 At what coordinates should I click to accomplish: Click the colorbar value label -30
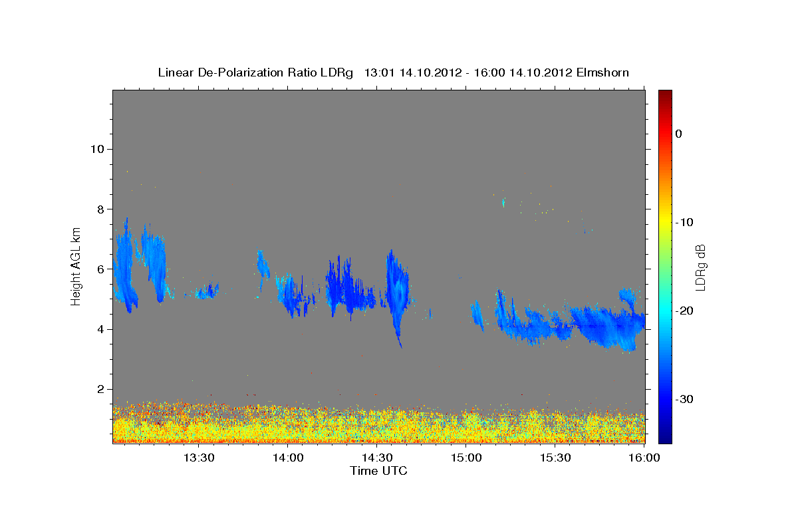(684, 399)
